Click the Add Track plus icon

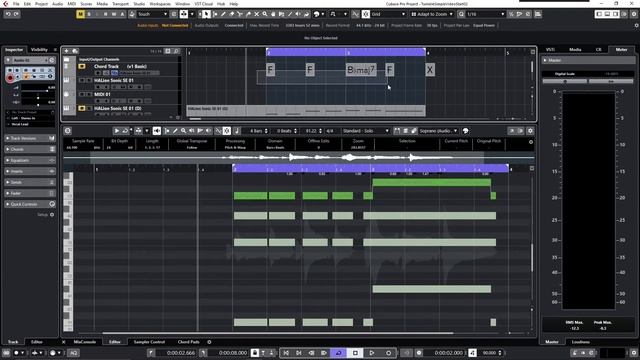(x=67, y=51)
